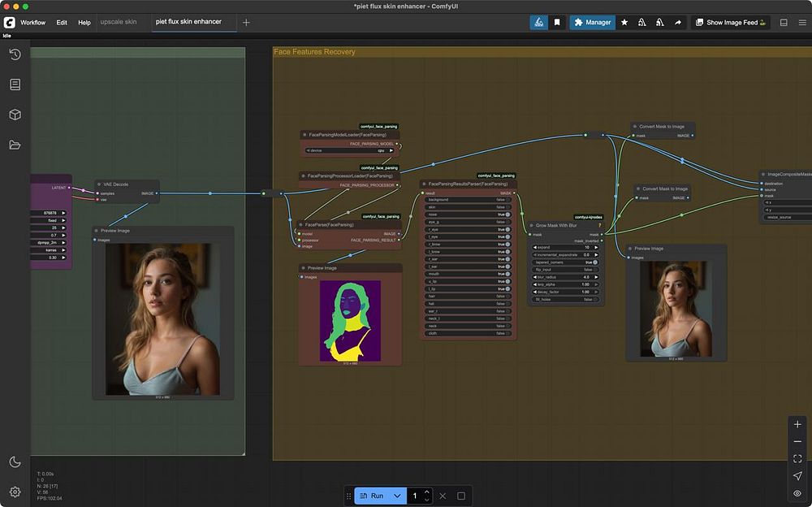Open the Workflow menu
This screenshot has height=507, width=812.
[x=32, y=23]
